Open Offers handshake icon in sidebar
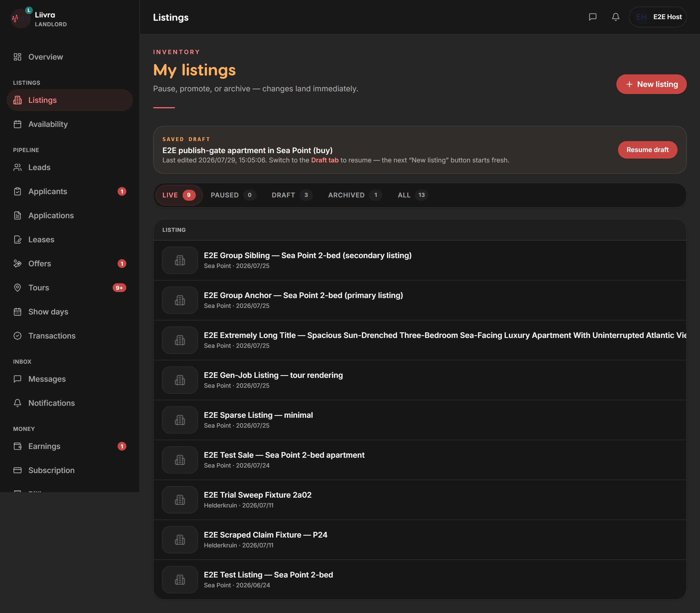Viewport: 700px width, 613px height. pyautogui.click(x=17, y=263)
